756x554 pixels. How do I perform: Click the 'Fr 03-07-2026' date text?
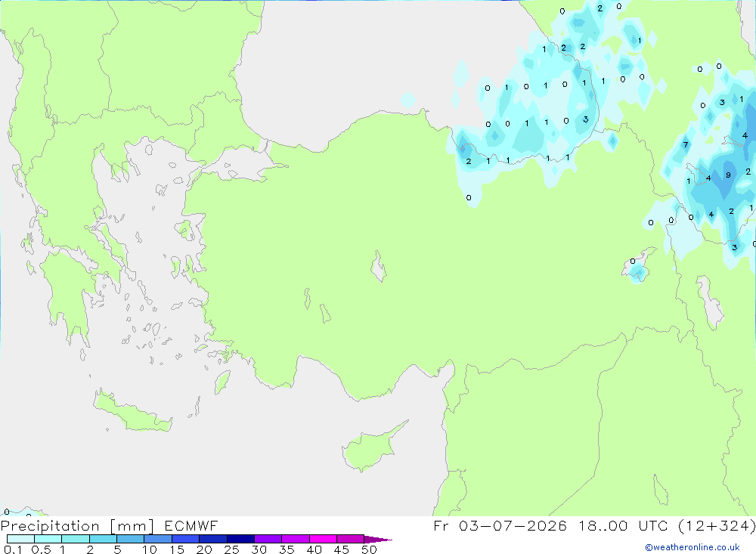tap(500, 525)
